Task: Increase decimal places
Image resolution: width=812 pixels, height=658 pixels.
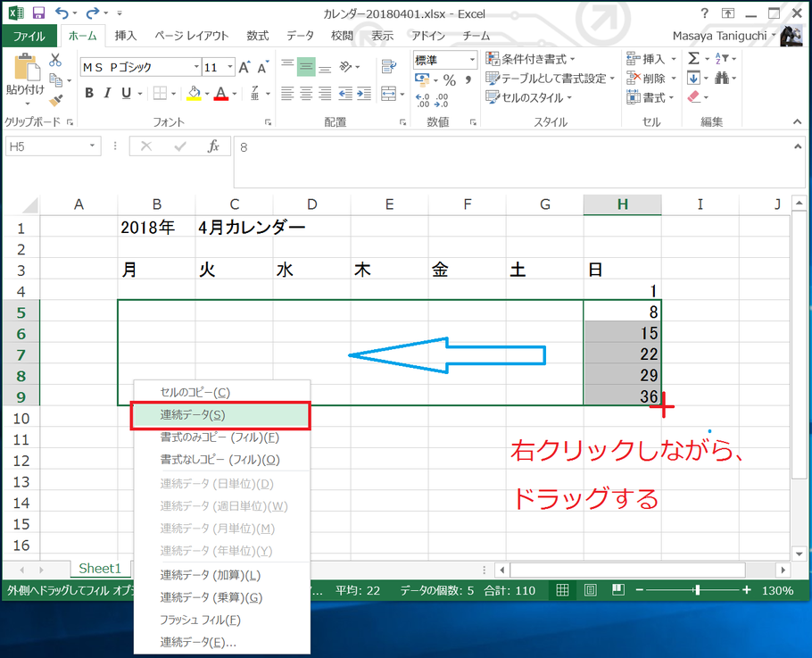Action: pyautogui.click(x=423, y=99)
